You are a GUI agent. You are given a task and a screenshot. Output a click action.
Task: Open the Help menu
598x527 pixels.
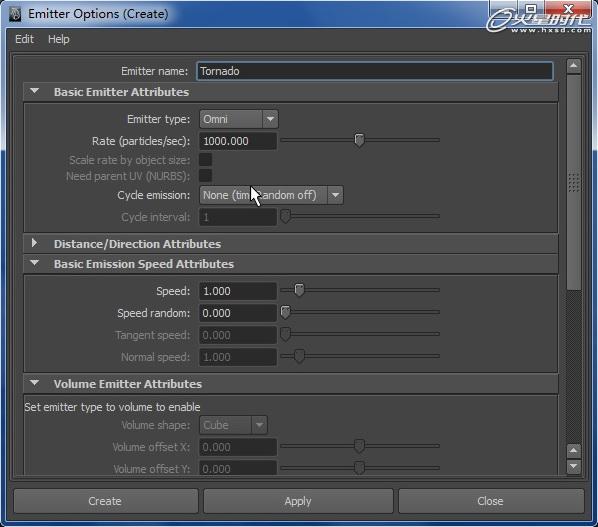pyautogui.click(x=59, y=39)
